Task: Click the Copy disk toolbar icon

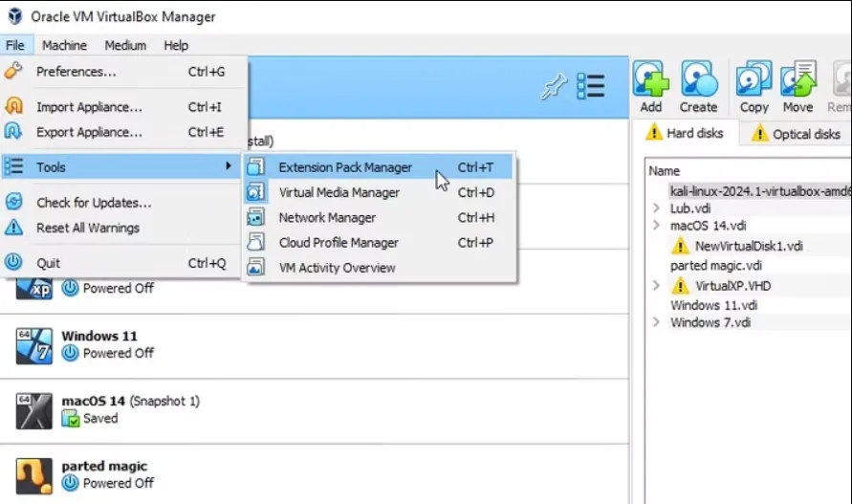Action: click(x=754, y=86)
